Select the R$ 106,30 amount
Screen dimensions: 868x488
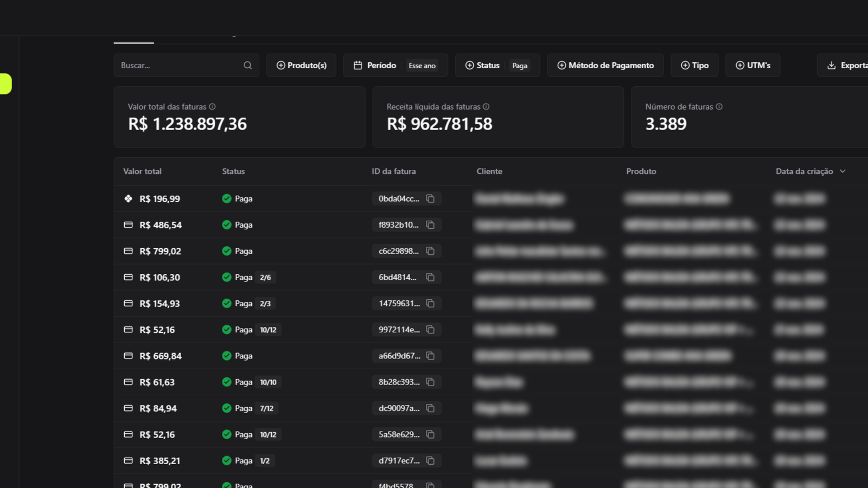(159, 278)
